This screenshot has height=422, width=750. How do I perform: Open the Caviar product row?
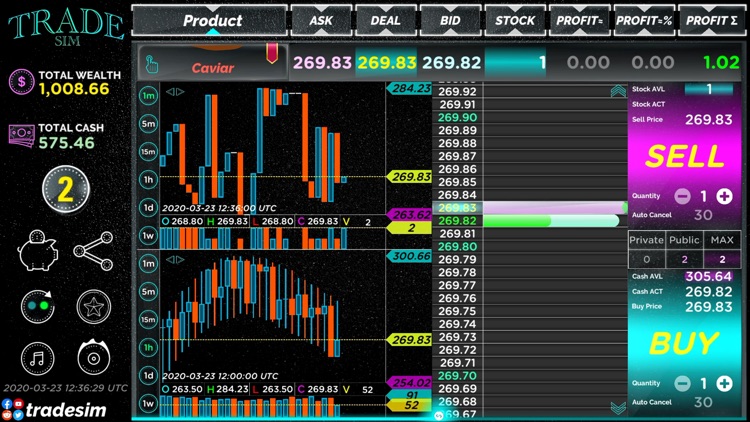pyautogui.click(x=213, y=63)
